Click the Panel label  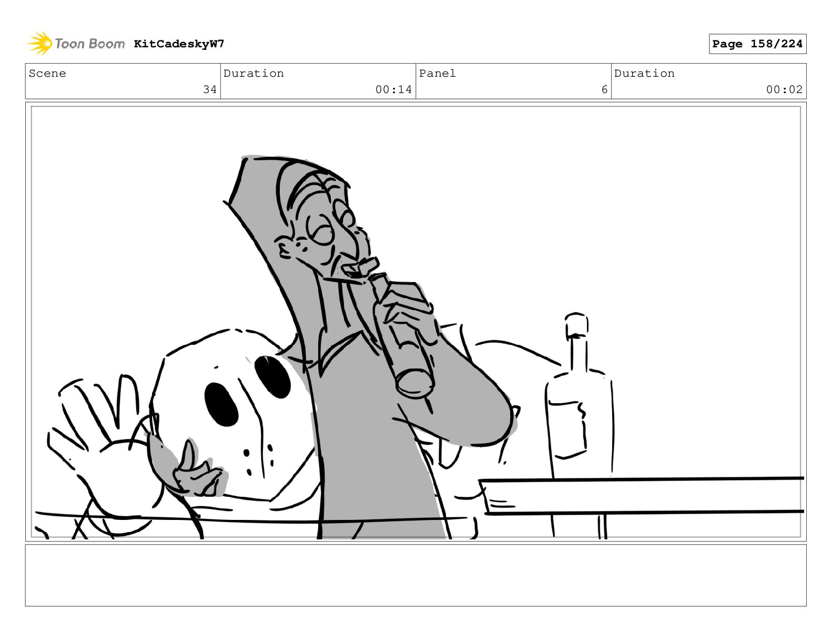[437, 73]
